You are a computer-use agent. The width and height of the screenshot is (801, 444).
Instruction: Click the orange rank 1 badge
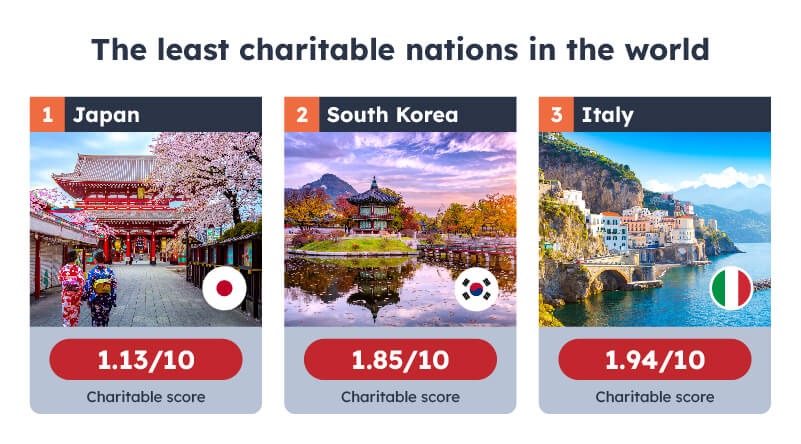click(47, 114)
